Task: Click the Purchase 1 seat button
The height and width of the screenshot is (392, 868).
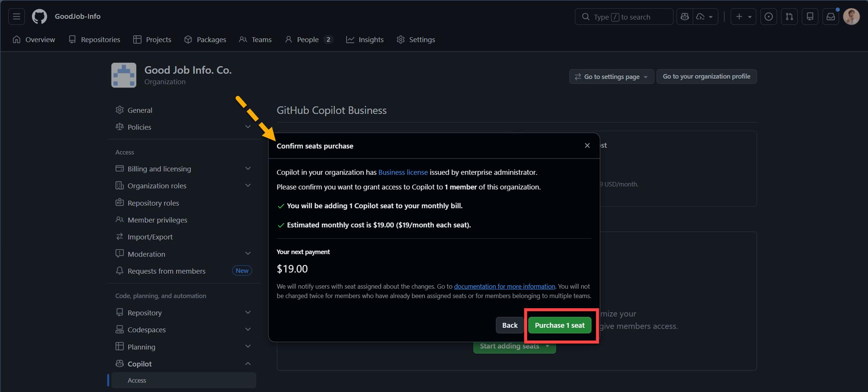Action: pyautogui.click(x=559, y=325)
